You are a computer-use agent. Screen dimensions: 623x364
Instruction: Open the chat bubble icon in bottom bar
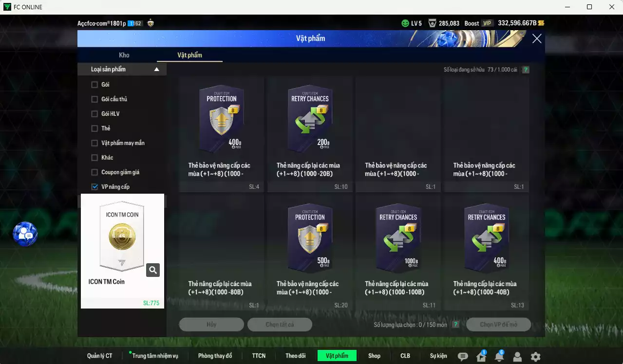pos(463,357)
